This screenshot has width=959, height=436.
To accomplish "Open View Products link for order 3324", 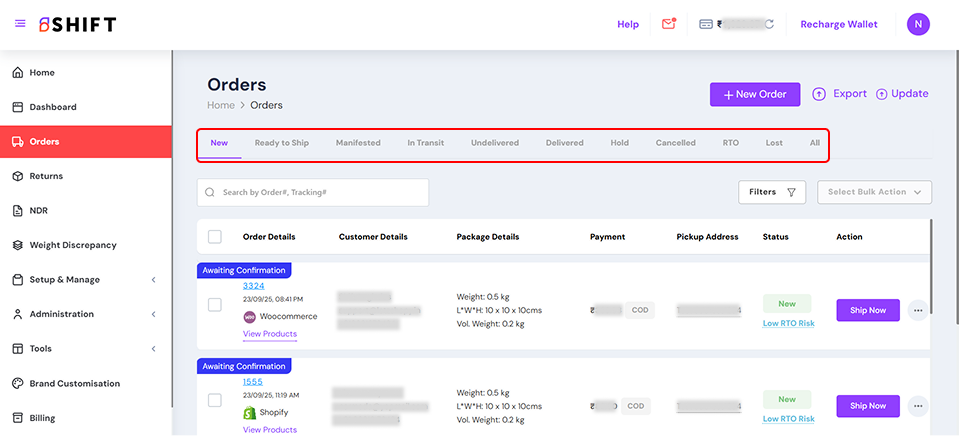I will (x=270, y=334).
